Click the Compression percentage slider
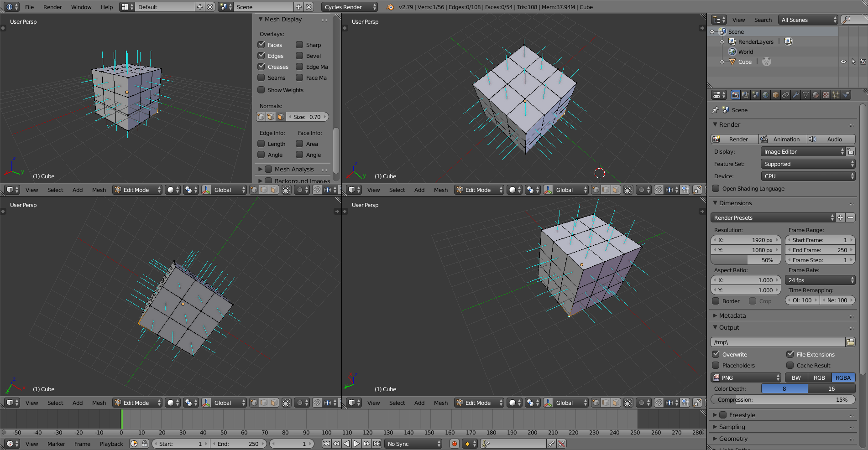The image size is (868, 450). [x=783, y=399]
